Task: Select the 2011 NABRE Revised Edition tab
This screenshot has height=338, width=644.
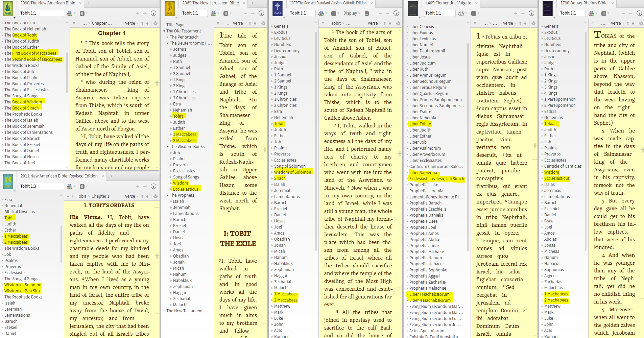Action: click(59, 176)
